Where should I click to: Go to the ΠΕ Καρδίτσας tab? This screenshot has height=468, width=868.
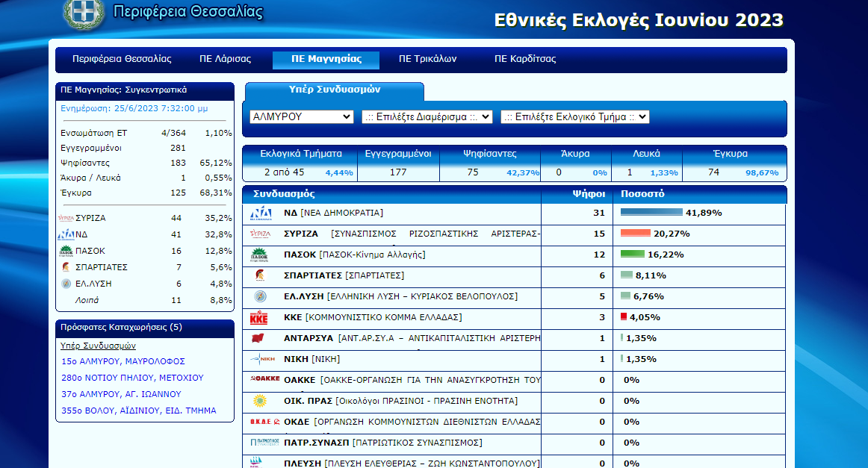coord(525,59)
